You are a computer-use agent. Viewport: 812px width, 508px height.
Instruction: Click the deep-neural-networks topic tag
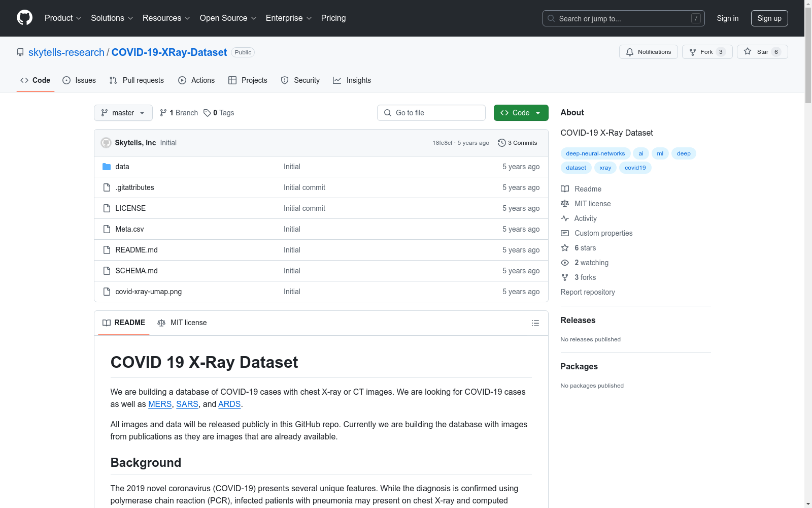595,153
